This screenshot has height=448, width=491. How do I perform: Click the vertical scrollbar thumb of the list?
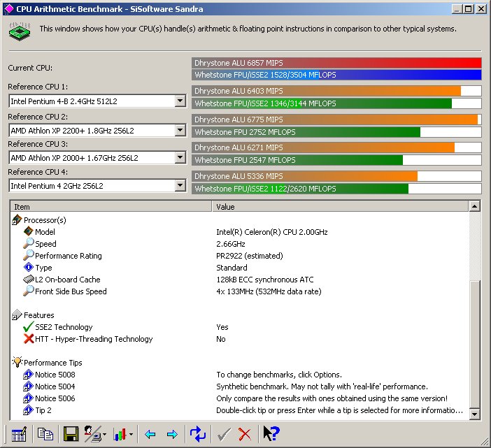(475, 343)
